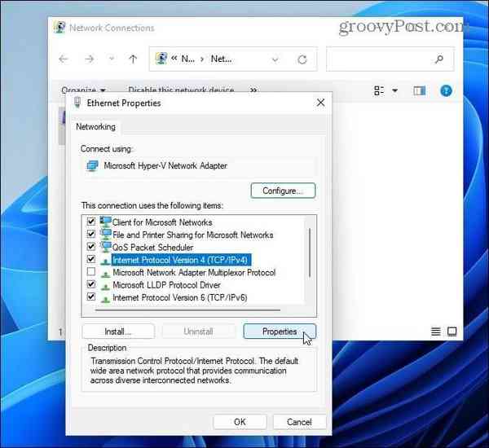Image resolution: width=489 pixels, height=448 pixels.
Task: Click the search magnifier icon
Action: (x=439, y=59)
